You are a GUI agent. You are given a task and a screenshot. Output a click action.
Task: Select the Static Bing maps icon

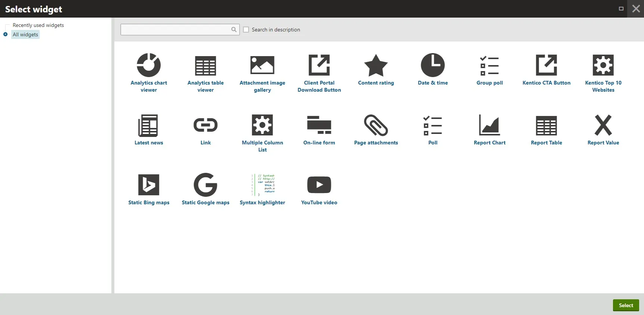pyautogui.click(x=149, y=185)
